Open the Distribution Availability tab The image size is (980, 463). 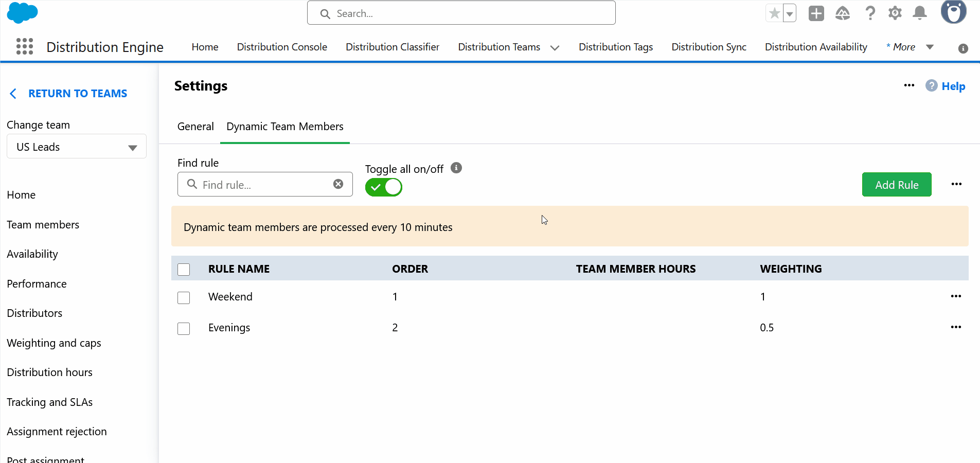(x=816, y=47)
